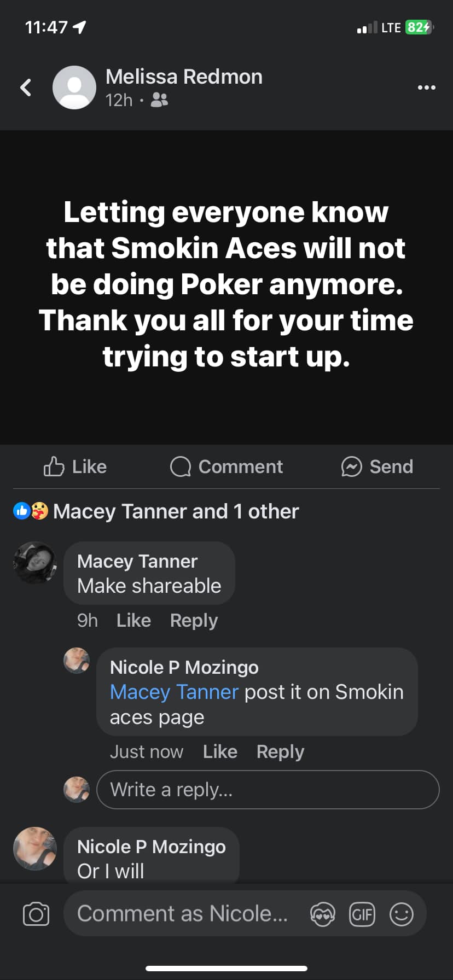Open Melissa Redmon's profile picture
453x980 pixels.
[74, 87]
